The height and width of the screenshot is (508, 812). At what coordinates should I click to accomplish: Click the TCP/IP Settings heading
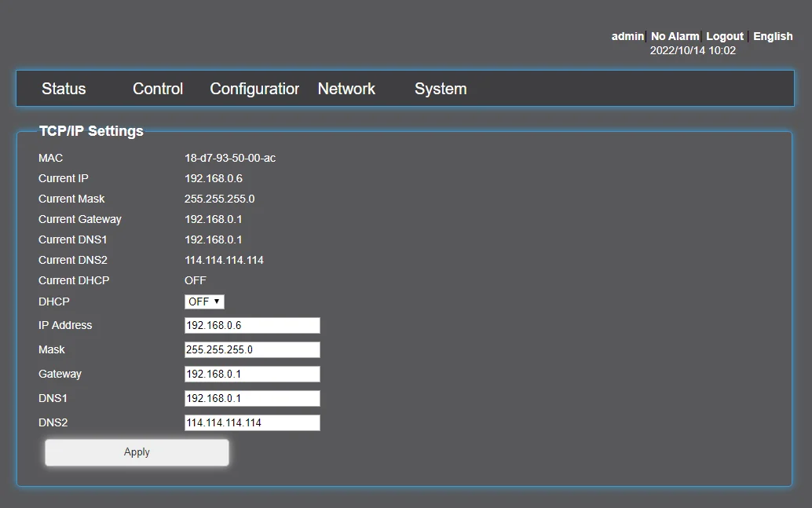coord(91,131)
